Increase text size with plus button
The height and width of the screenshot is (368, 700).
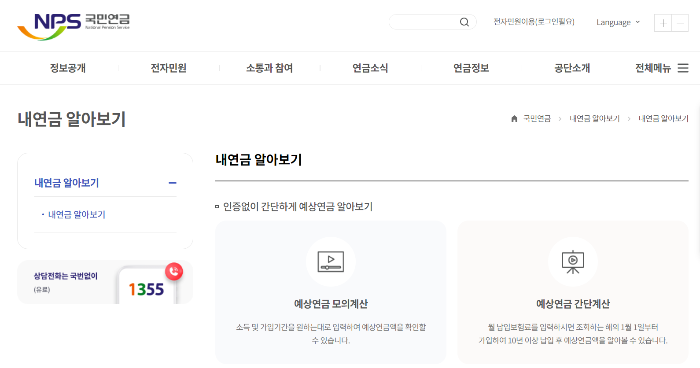pos(663,23)
